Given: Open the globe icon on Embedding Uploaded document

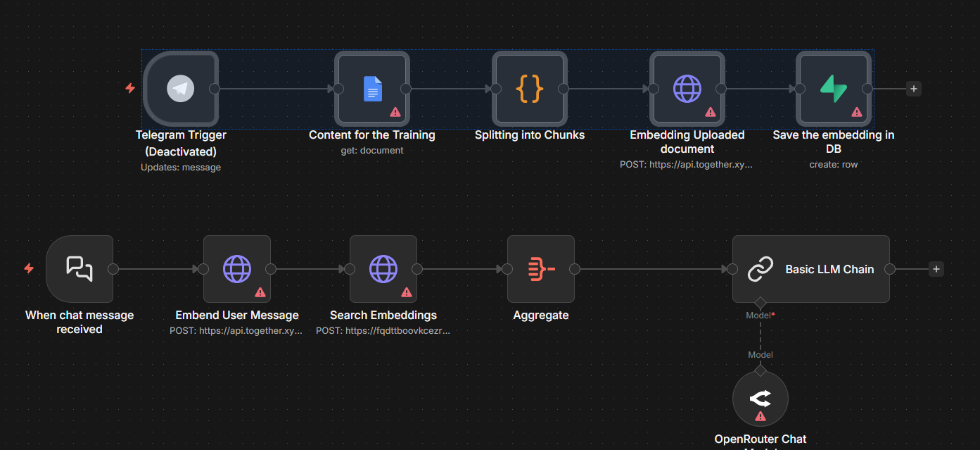Looking at the screenshot, I should tap(687, 88).
